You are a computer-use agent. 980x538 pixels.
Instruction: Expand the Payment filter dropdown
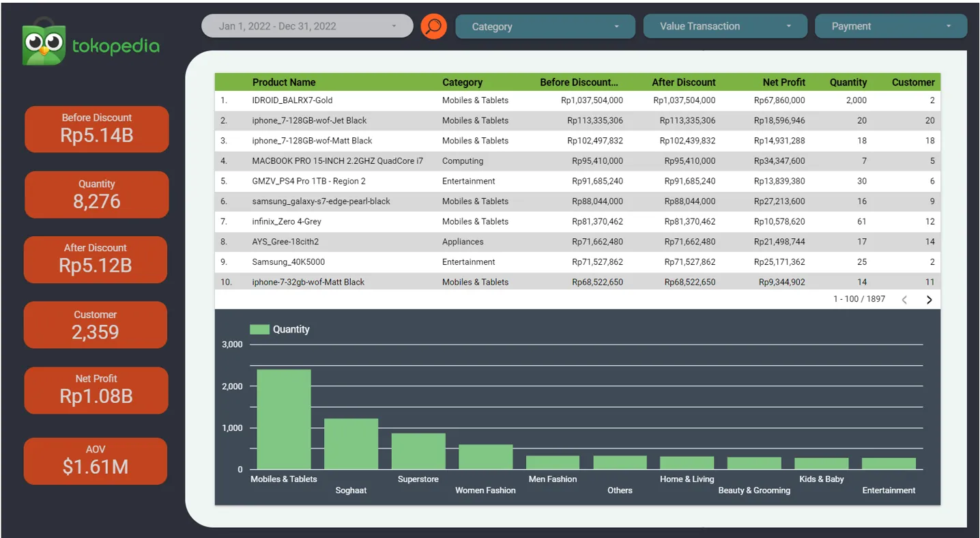point(891,27)
